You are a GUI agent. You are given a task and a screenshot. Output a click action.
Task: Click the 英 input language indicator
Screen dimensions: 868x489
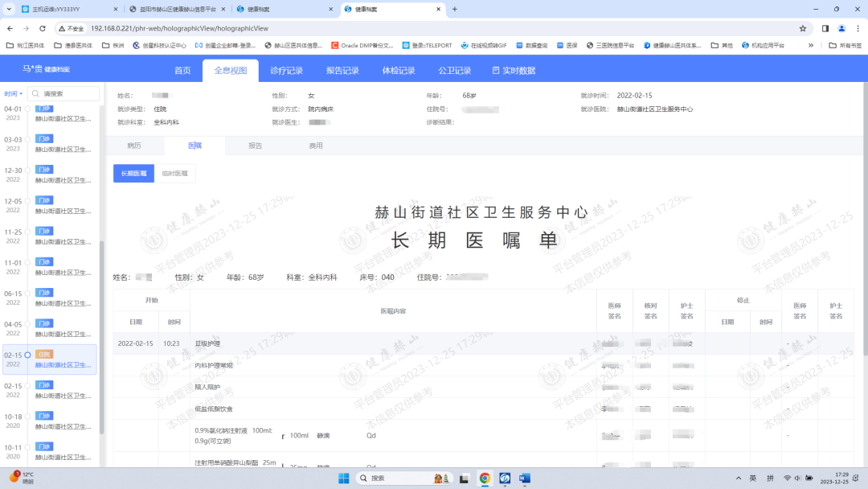tap(753, 479)
